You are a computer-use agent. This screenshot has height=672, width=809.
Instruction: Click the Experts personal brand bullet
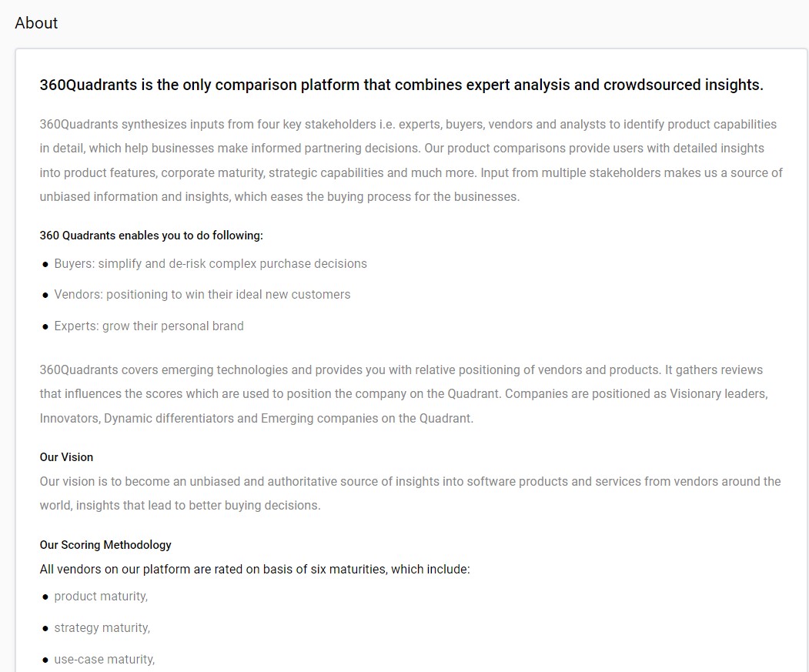[149, 326]
